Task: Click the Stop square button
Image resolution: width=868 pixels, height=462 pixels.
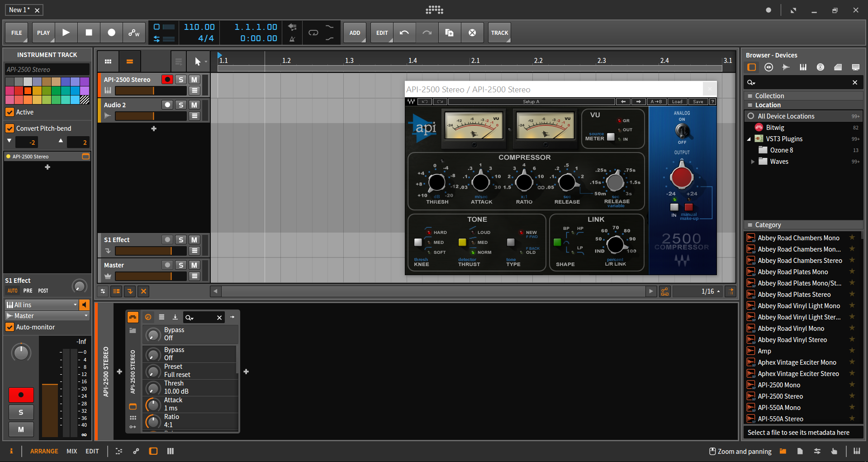Action: coord(89,33)
